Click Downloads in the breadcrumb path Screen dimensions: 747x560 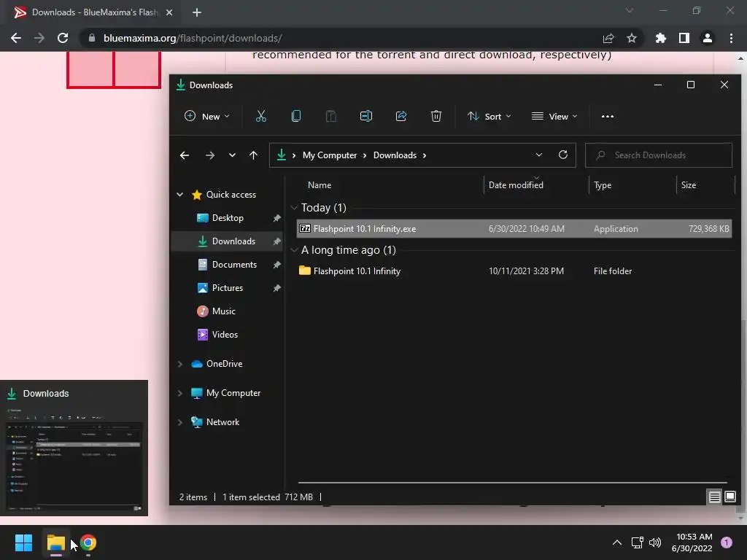[395, 155]
